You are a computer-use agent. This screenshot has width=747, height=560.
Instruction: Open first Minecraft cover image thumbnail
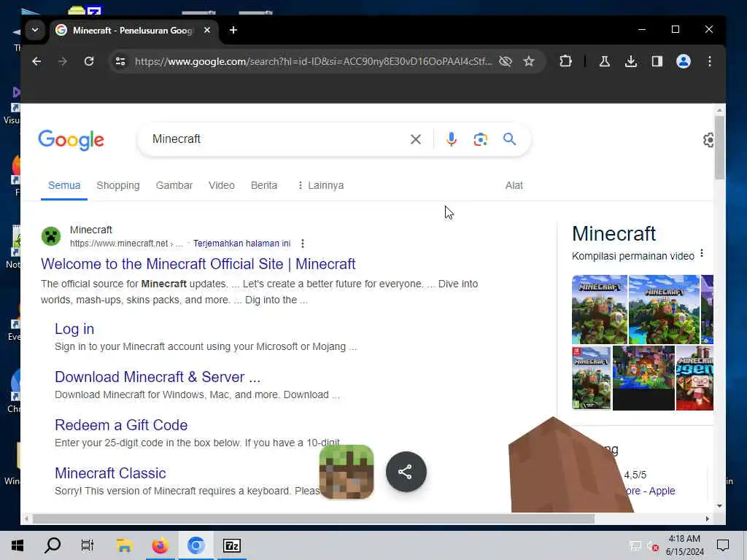point(600,309)
